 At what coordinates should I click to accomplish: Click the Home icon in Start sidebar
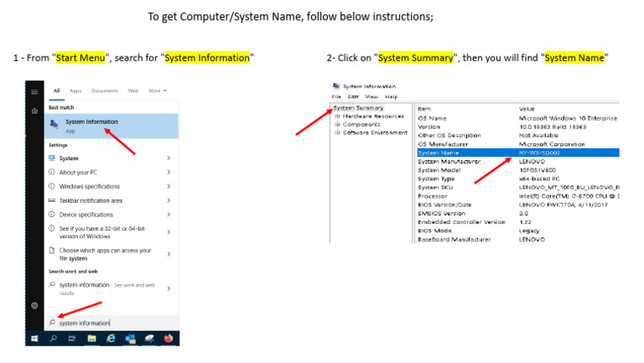34,111
